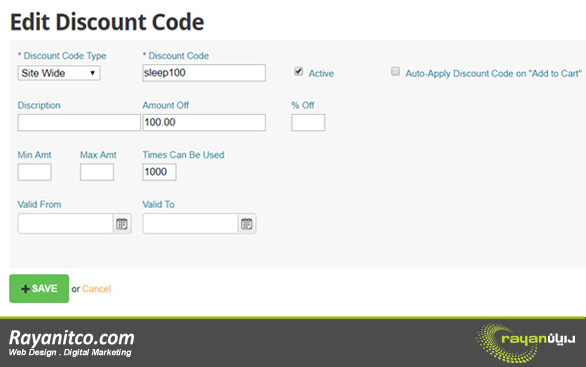Click the % Off input box
Image resolution: width=586 pixels, height=367 pixels.
pos(308,123)
